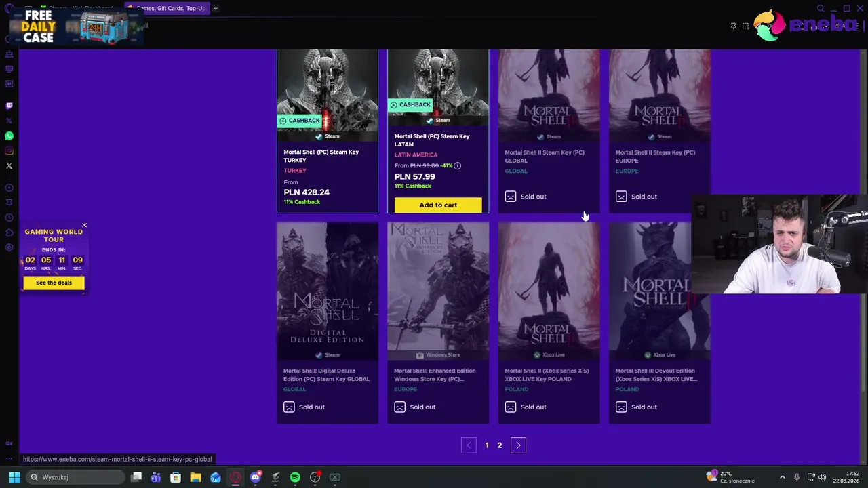Image resolution: width=868 pixels, height=488 pixels.
Task: Switch to the Games, Gift Cards, Top-Ups tab
Action: (x=167, y=8)
